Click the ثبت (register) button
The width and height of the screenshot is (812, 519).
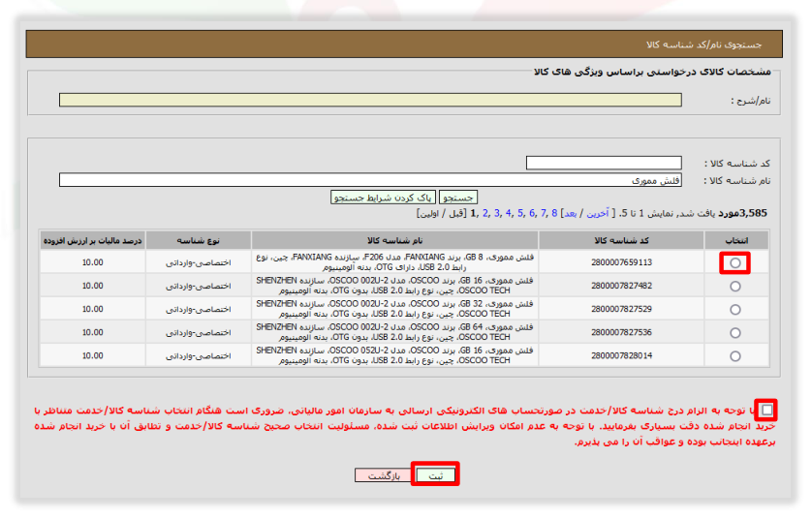click(x=435, y=475)
